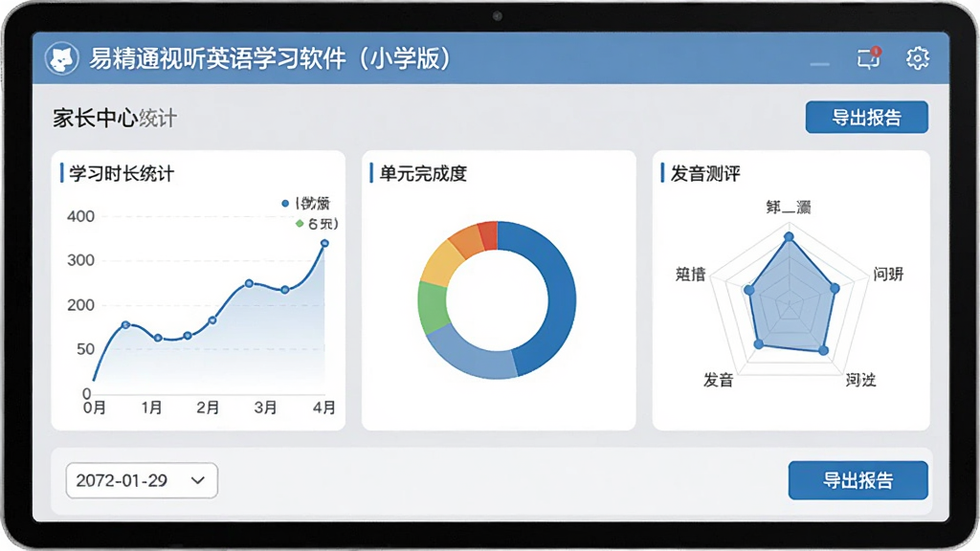Click the 300 y-axis label
Viewport: 980px width, 551px height.
click(x=80, y=260)
